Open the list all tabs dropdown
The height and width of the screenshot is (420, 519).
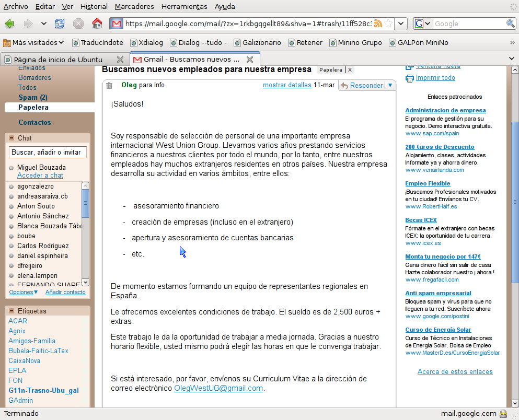[512, 59]
